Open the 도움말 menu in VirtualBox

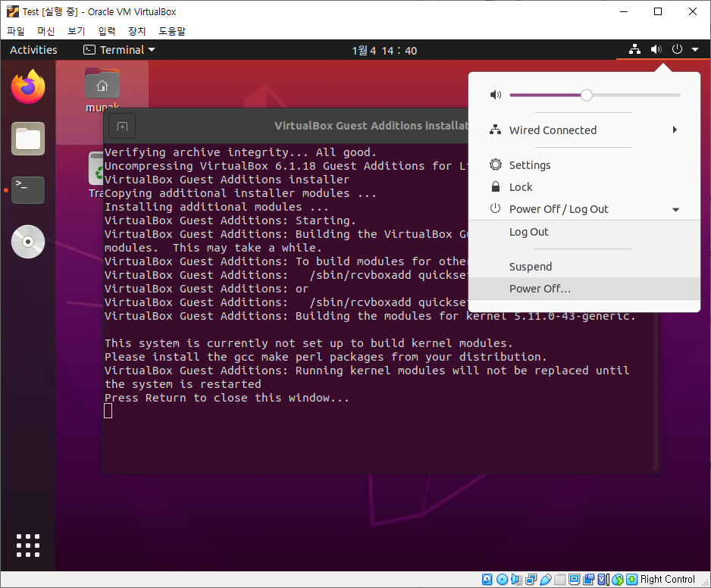pyautogui.click(x=172, y=31)
